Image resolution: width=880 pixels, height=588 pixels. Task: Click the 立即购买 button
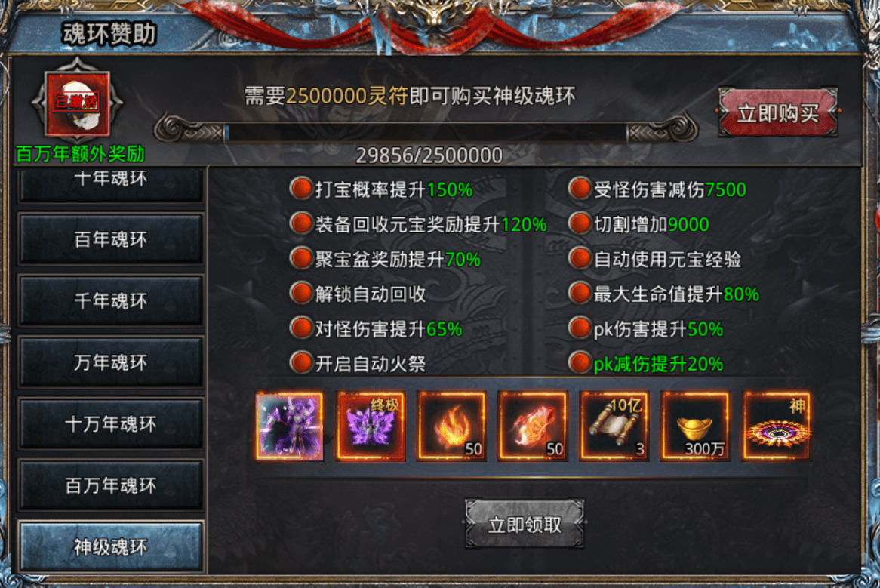(778, 112)
